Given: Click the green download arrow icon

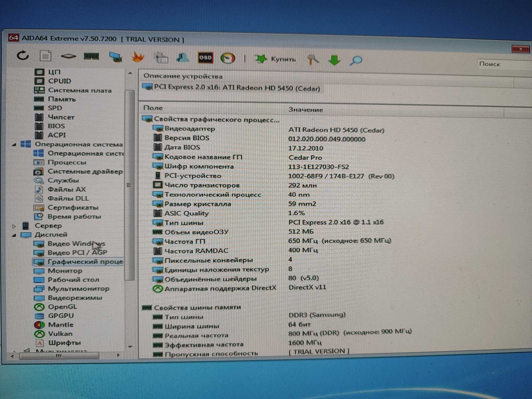Looking at the screenshot, I should [334, 60].
